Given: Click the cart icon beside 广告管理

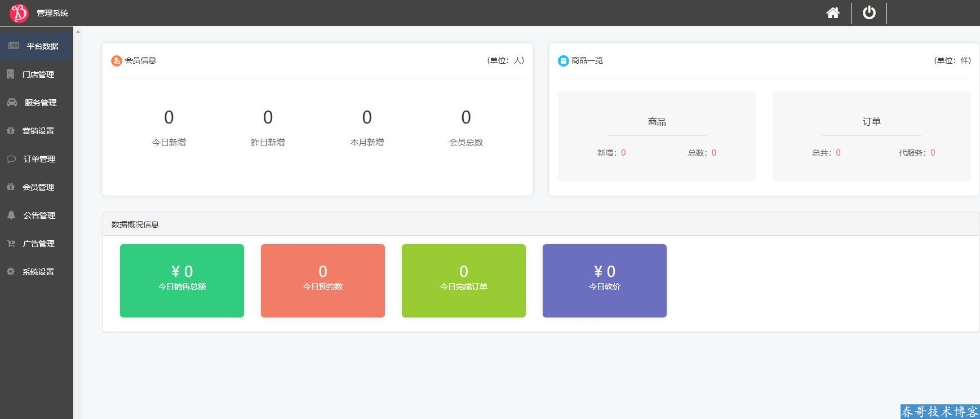Looking at the screenshot, I should coord(11,244).
